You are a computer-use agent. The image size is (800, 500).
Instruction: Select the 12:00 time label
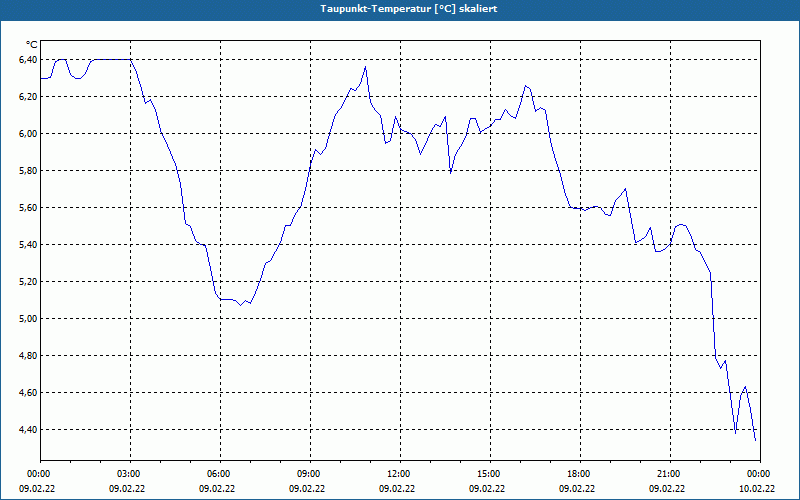(x=400, y=474)
